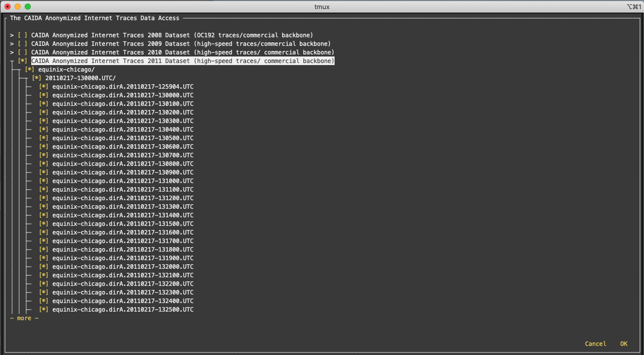Uncheck the dirA.20110217-131200.UTC file checkbox
Screen dimensions: 644x355
pos(43,198)
